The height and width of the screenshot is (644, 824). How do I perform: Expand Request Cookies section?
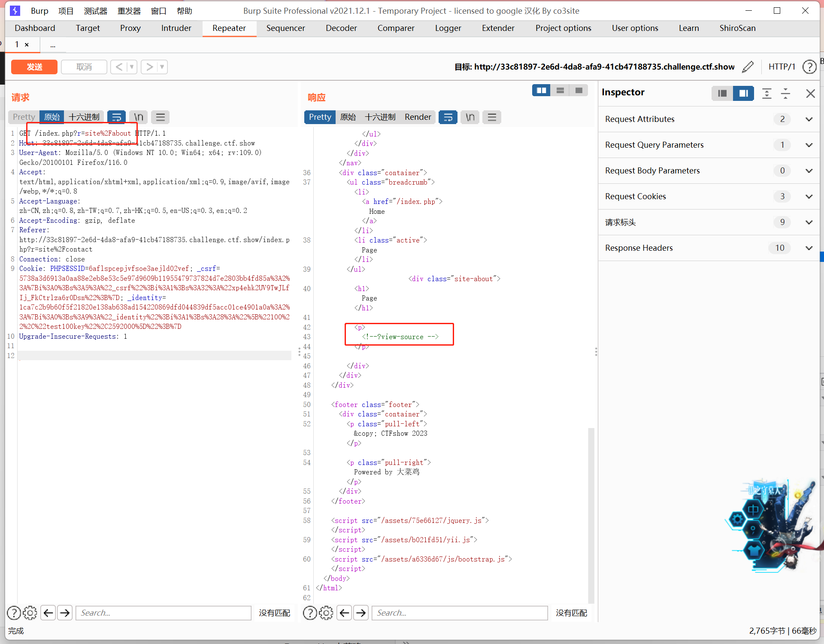pos(809,196)
